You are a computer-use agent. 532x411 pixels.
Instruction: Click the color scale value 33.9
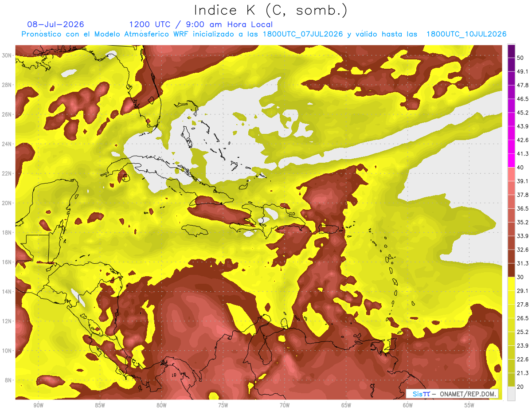point(522,236)
